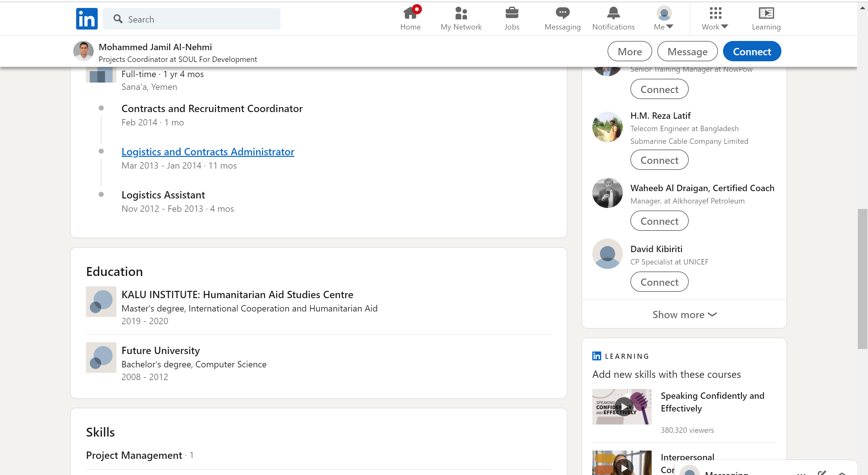Open the Notifications bell icon
This screenshot has width=868, height=475.
tap(613, 13)
